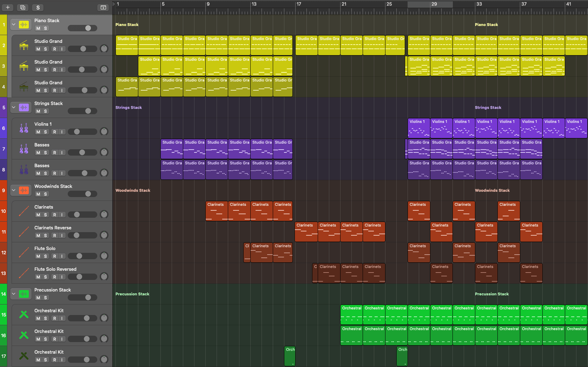Viewport: 588px width, 367px height.
Task: Click the Woodwinds Stack label at bar 1
Action: coord(133,190)
